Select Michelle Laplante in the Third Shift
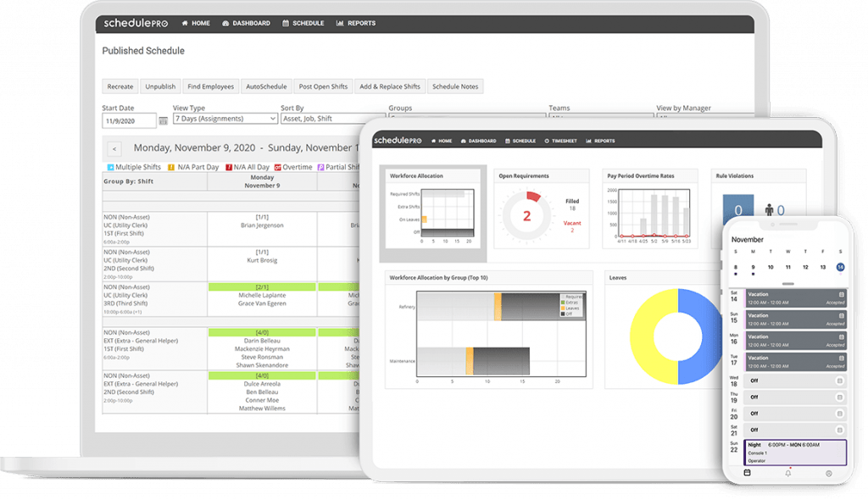The width and height of the screenshot is (868, 500). click(x=262, y=295)
